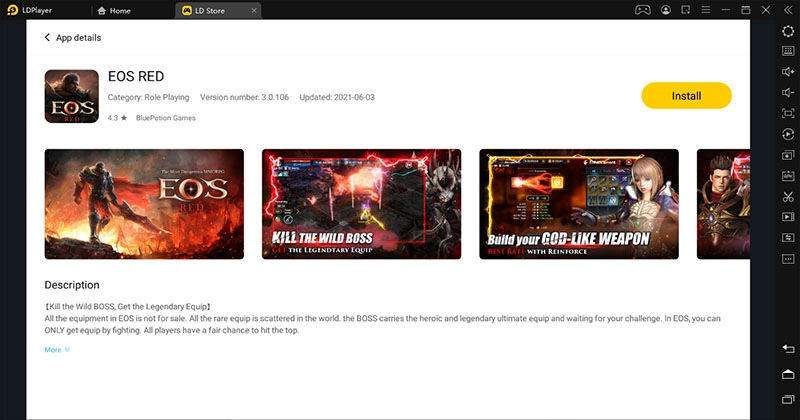The image size is (800, 420).
Task: Open the hamburger menu in the title bar
Action: point(706,10)
